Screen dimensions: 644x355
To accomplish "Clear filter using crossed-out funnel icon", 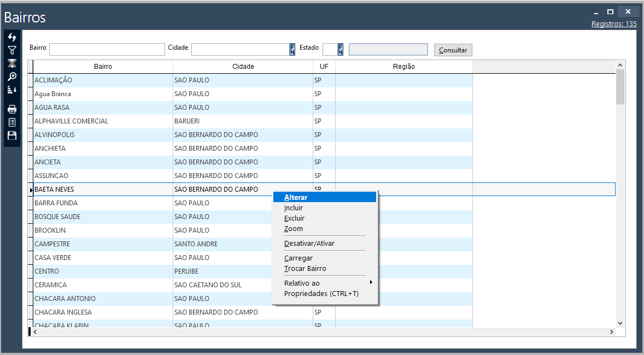I will click(x=12, y=63).
